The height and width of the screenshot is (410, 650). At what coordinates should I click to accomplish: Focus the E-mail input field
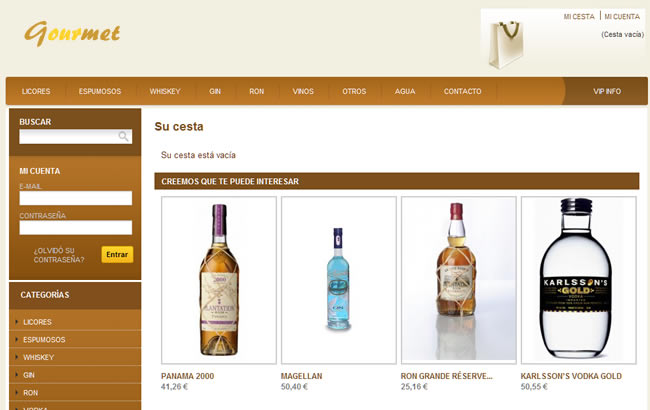tap(75, 198)
